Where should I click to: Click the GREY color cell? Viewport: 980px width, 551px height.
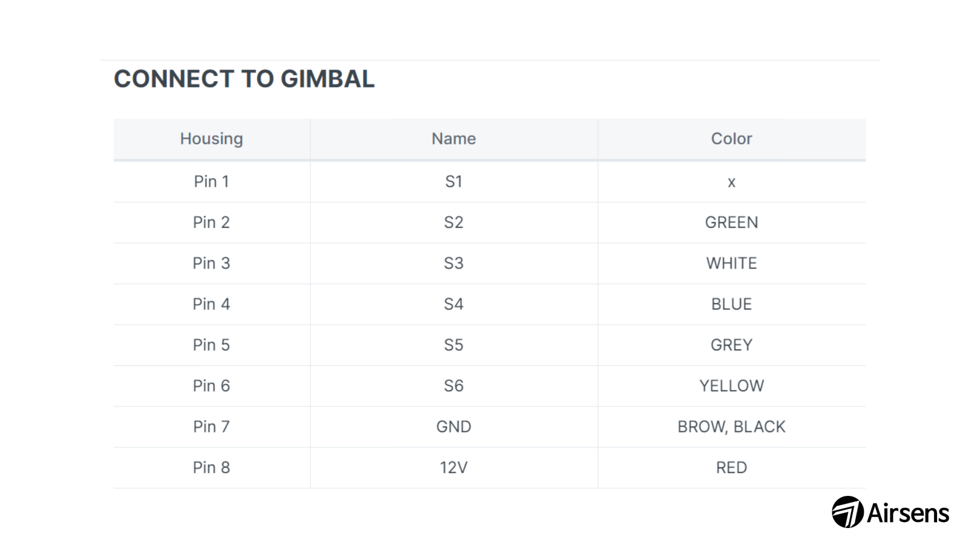tap(731, 345)
